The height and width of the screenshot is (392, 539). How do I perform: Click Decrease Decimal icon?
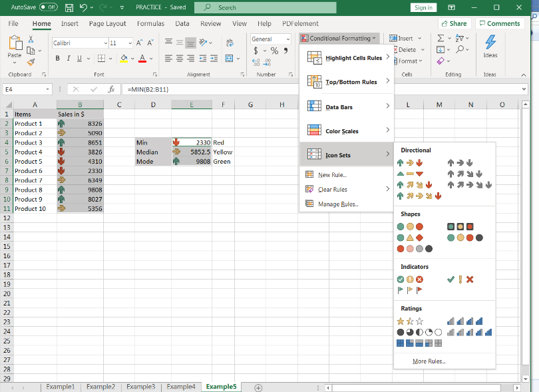[267, 63]
